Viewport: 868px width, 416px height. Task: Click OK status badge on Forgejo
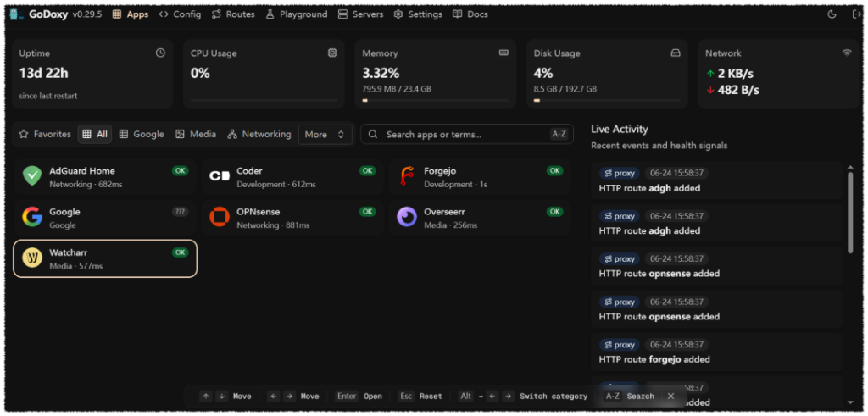click(x=554, y=171)
